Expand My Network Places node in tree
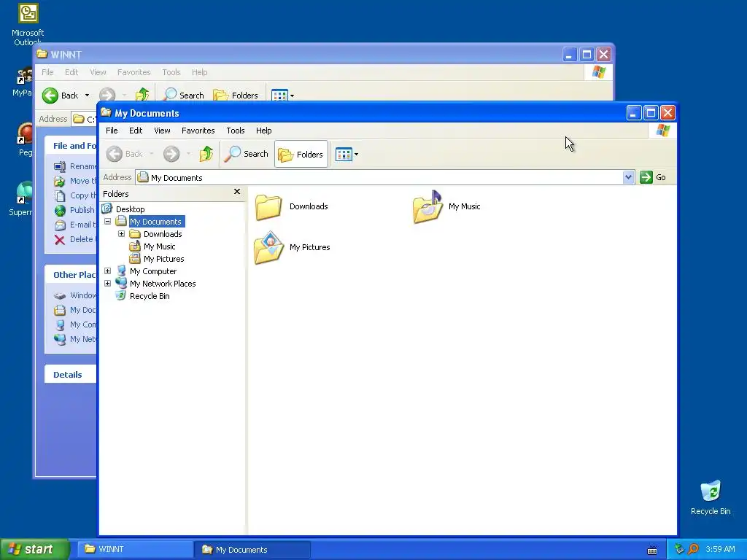 108,284
